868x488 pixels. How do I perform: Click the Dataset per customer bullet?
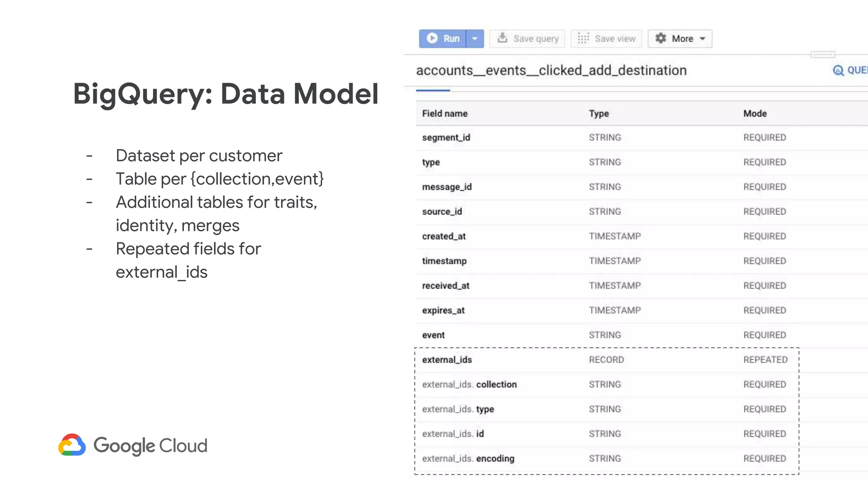pos(199,156)
